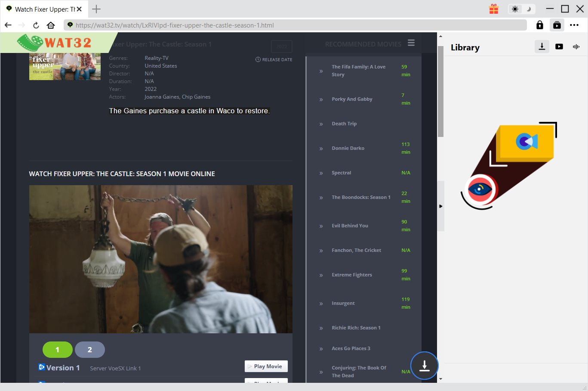Click the lock icon beside address bar
The height and width of the screenshot is (391, 588).
(539, 25)
